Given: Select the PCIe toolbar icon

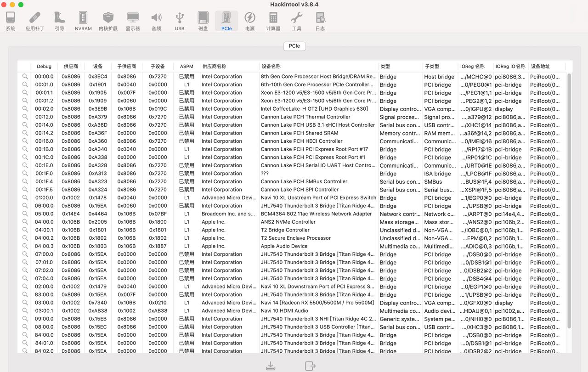Looking at the screenshot, I should pyautogui.click(x=226, y=21).
